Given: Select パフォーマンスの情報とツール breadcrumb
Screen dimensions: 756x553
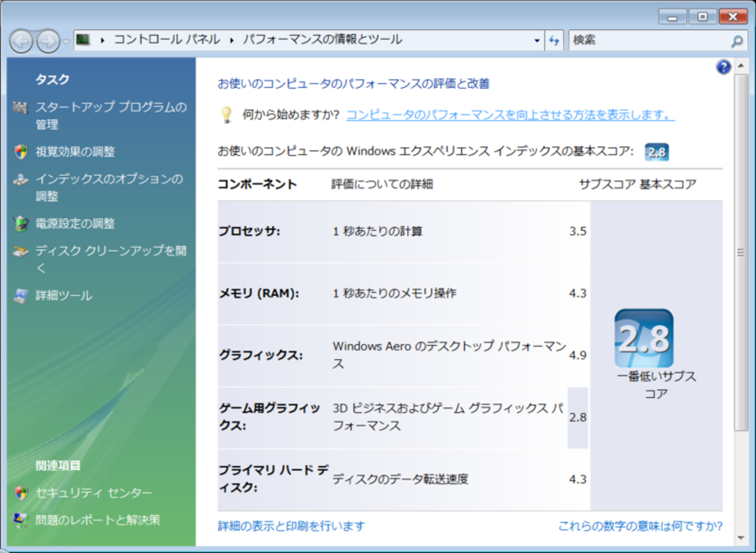Looking at the screenshot, I should [322, 40].
